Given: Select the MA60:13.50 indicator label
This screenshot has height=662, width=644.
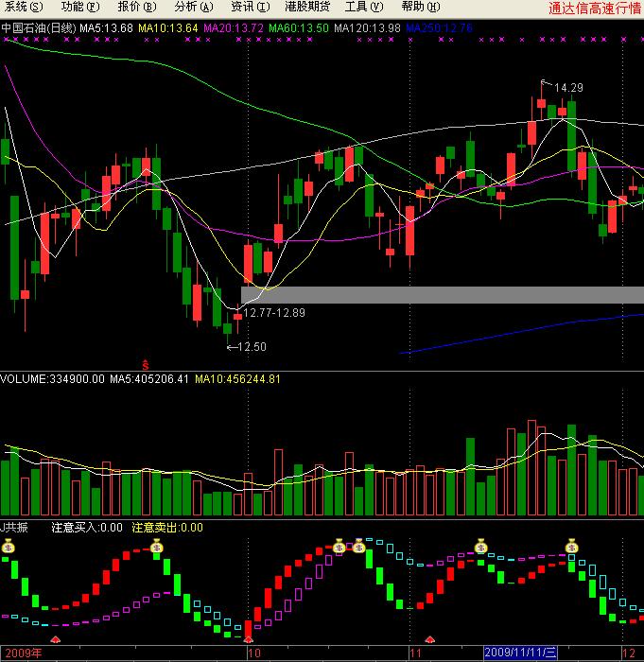Looking at the screenshot, I should [x=299, y=28].
